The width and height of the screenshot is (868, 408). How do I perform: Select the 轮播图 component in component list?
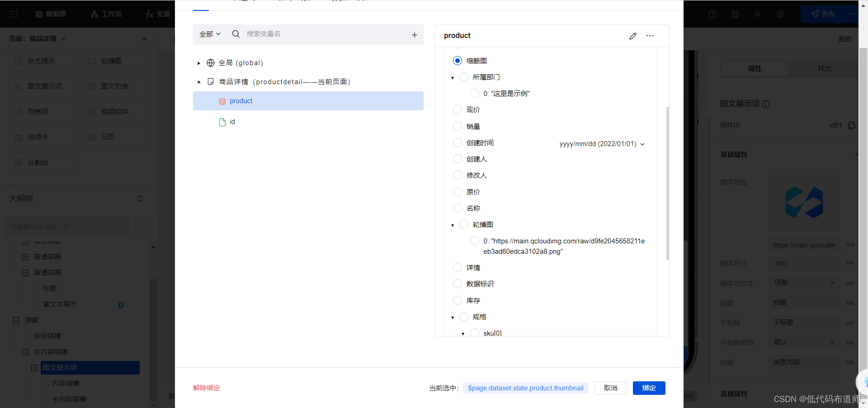[x=116, y=61]
